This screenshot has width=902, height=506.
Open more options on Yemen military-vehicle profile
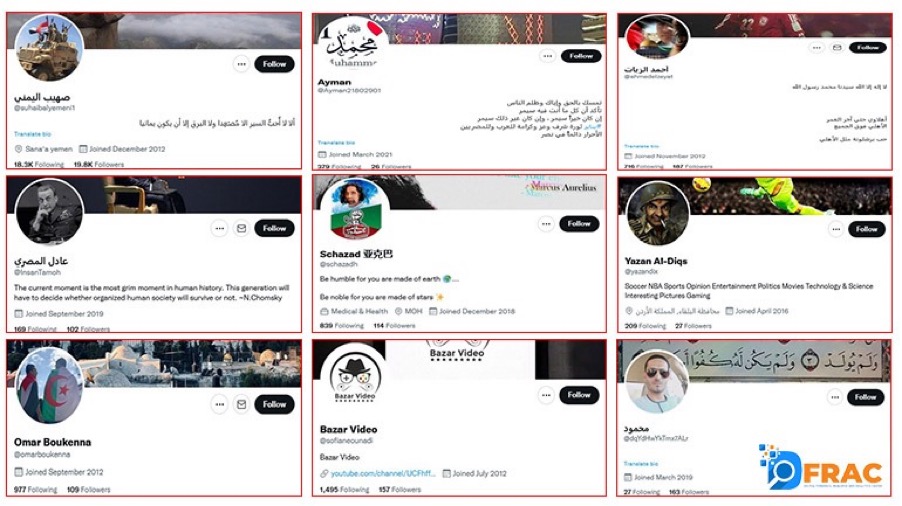pyautogui.click(x=242, y=64)
